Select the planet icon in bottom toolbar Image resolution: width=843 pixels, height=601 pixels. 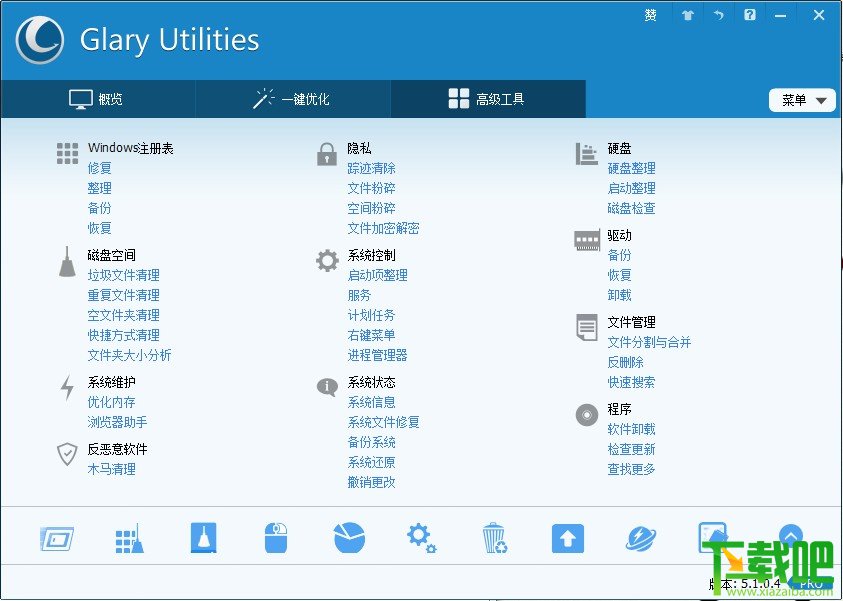coord(641,537)
